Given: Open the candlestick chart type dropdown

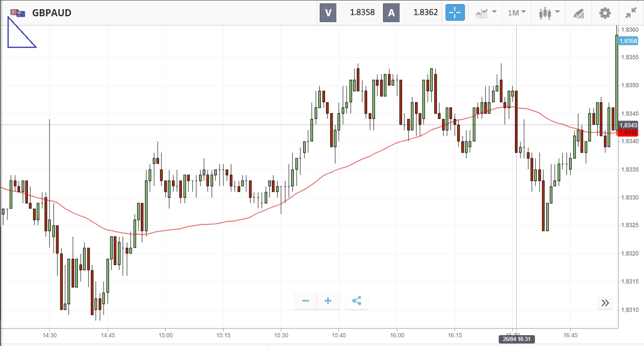Looking at the screenshot, I should (x=549, y=13).
